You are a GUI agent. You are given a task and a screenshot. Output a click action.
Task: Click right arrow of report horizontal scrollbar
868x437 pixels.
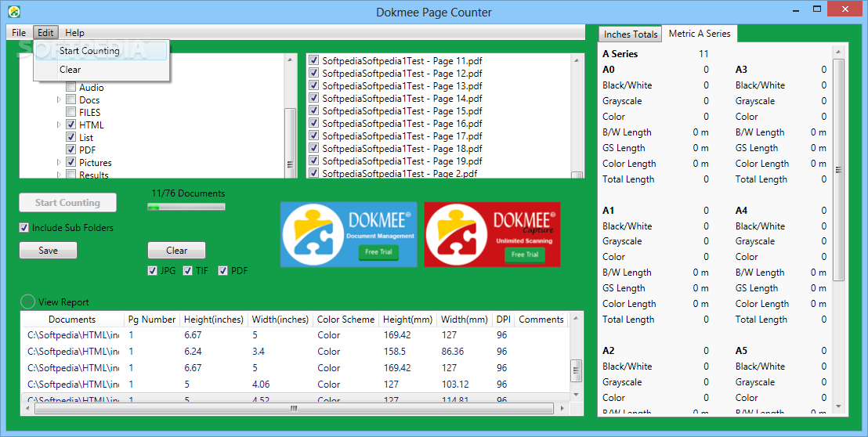coord(563,408)
